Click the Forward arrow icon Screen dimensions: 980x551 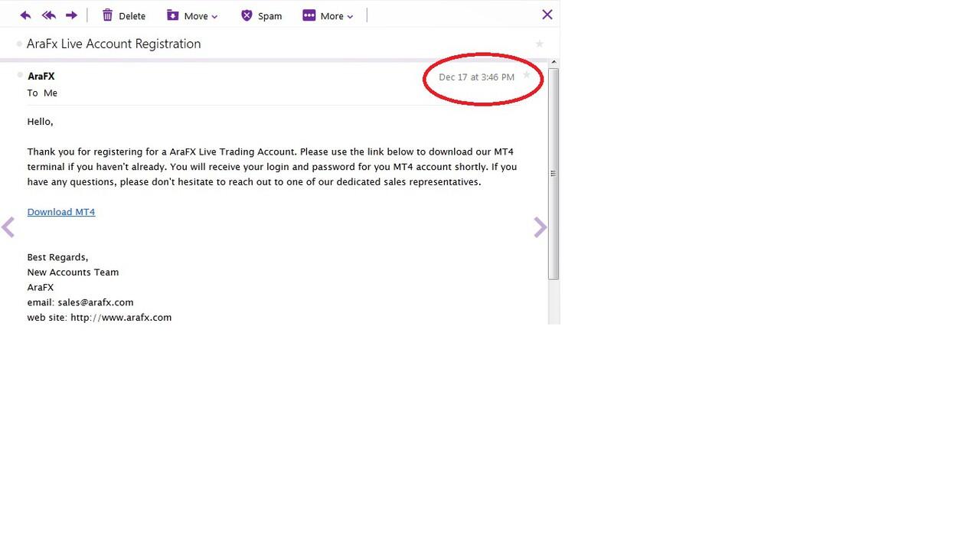click(x=71, y=15)
